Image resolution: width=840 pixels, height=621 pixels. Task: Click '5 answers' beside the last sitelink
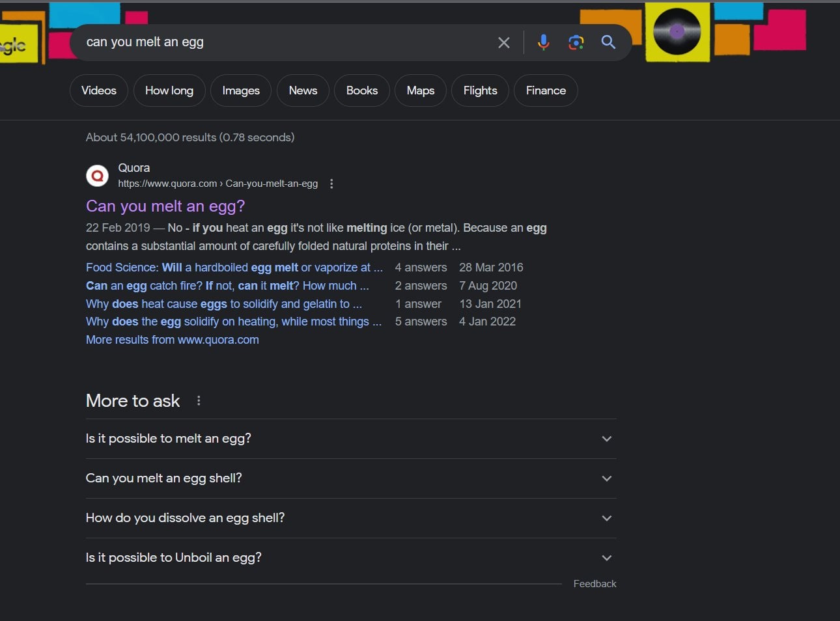point(421,322)
